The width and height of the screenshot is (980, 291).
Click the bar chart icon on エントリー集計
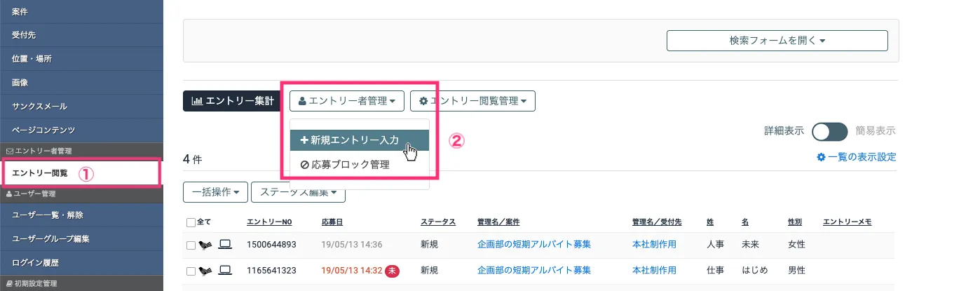[x=197, y=101]
